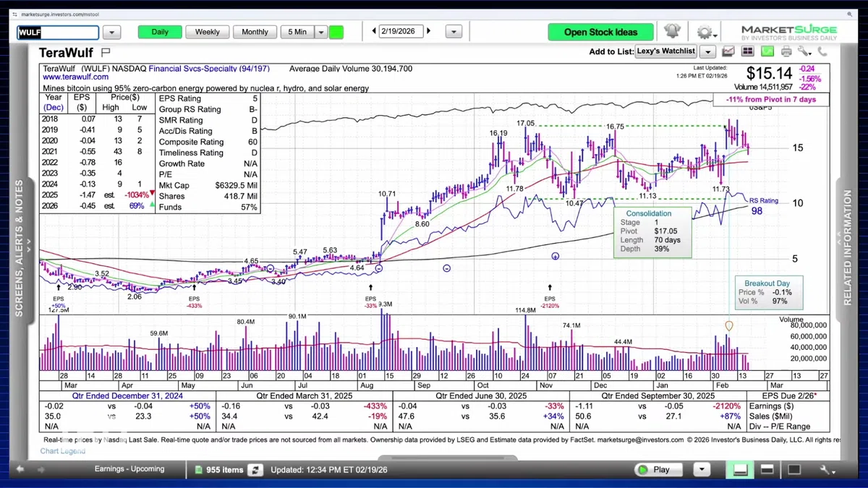
Task: Open the wrench chart tools menu
Action: [804, 51]
